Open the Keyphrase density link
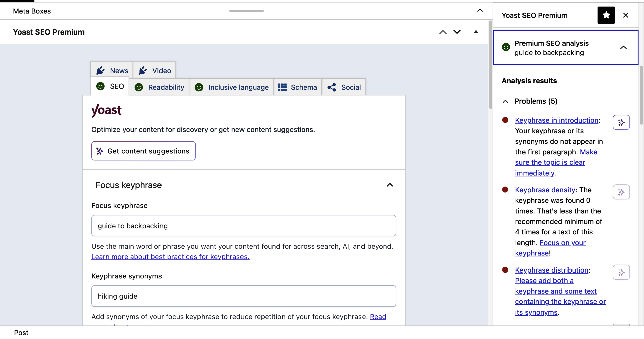Viewport: 644px width, 339px height. 545,190
